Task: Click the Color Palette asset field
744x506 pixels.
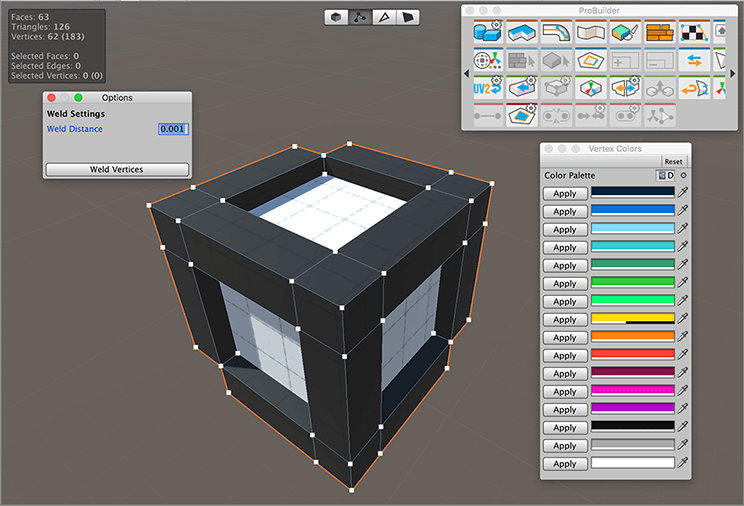Action: pyautogui.click(x=665, y=175)
